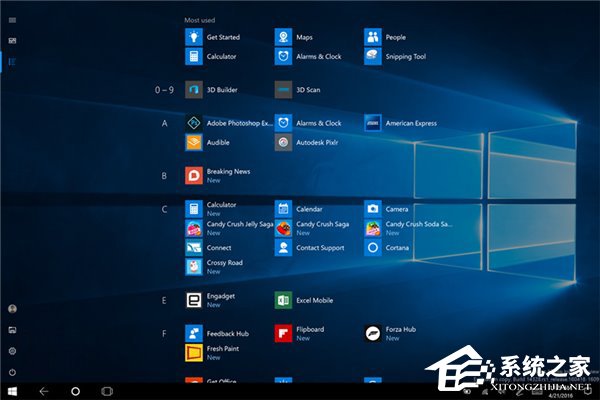Open Candy Crush Soda Saga
This screenshot has width=600, height=400.
coord(372,228)
